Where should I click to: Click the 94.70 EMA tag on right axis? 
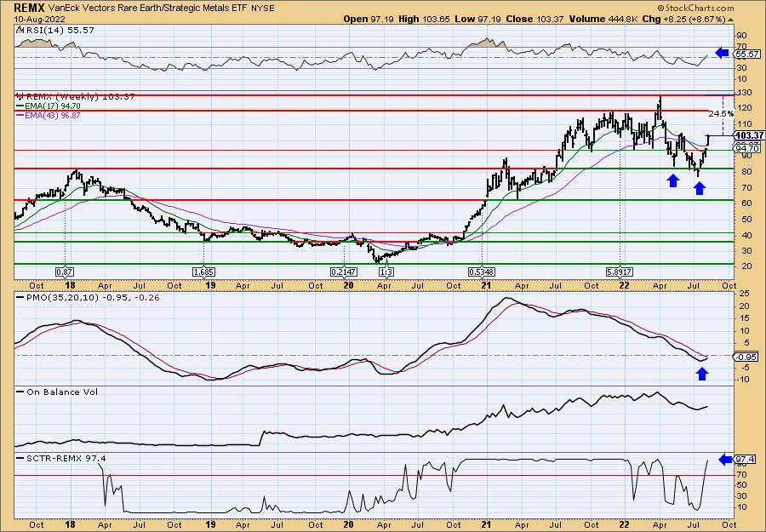pyautogui.click(x=747, y=148)
